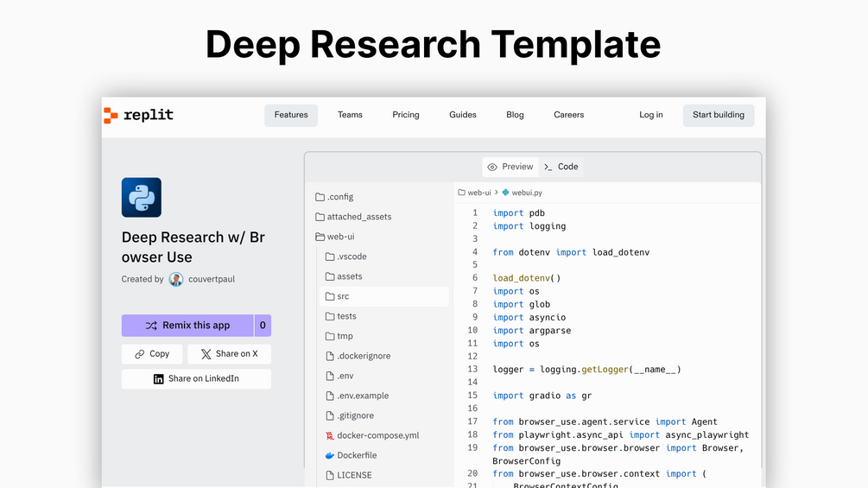The height and width of the screenshot is (488, 868).
Task: Click the tests folder icon
Action: click(330, 316)
